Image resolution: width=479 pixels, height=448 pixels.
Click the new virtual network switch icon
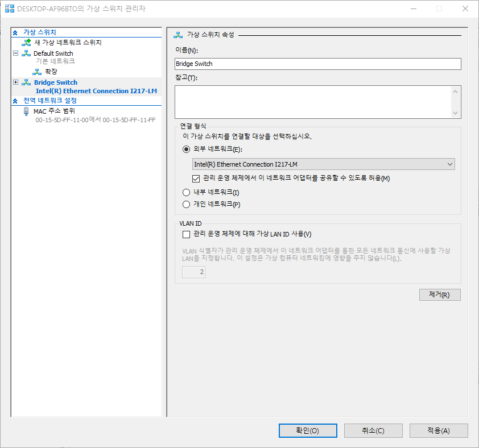click(x=26, y=43)
